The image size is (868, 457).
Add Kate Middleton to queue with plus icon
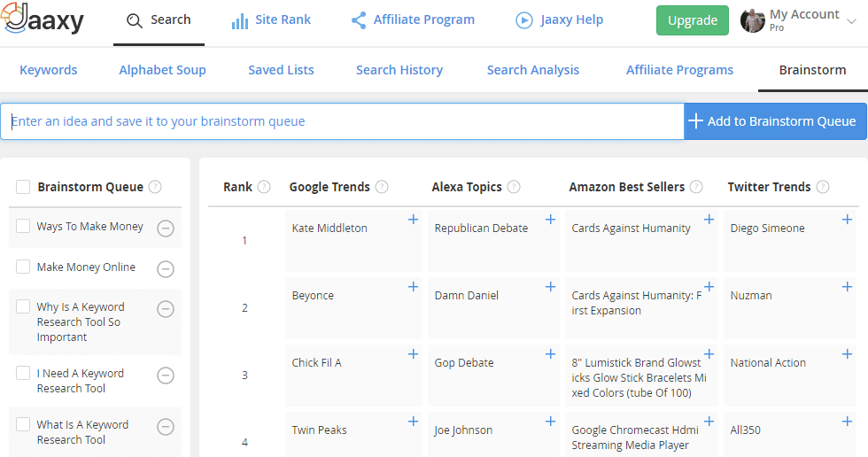[413, 220]
